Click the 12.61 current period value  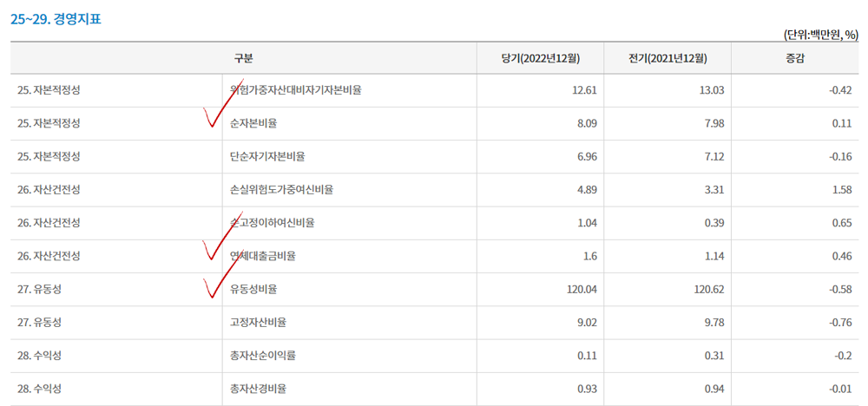pos(584,90)
